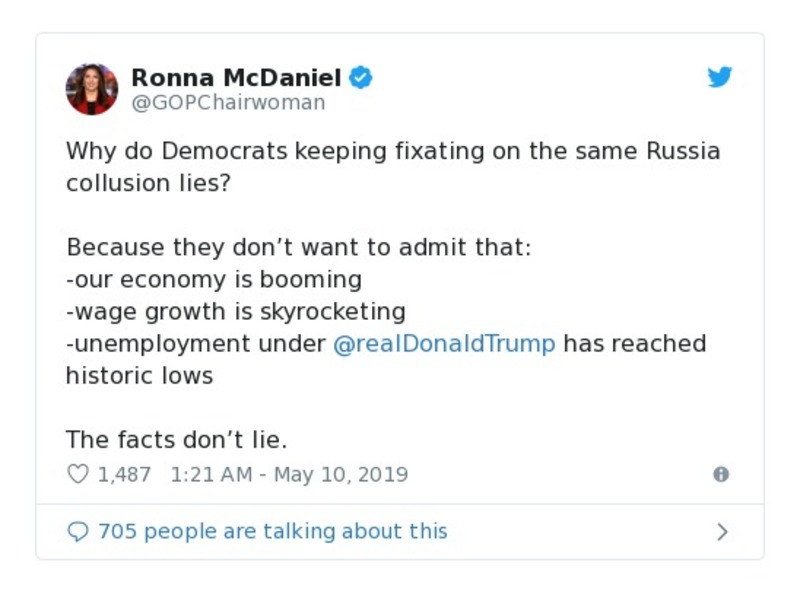Click the blue verified badge
The height and width of the screenshot is (607, 800).
(360, 77)
